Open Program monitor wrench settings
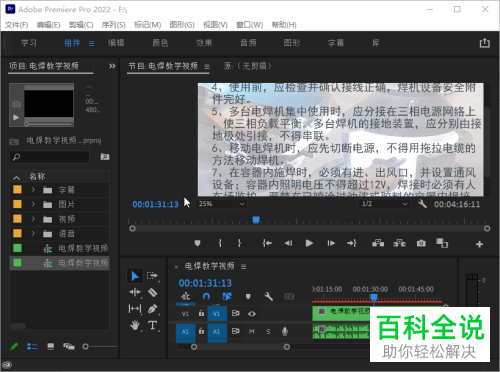 point(422,204)
